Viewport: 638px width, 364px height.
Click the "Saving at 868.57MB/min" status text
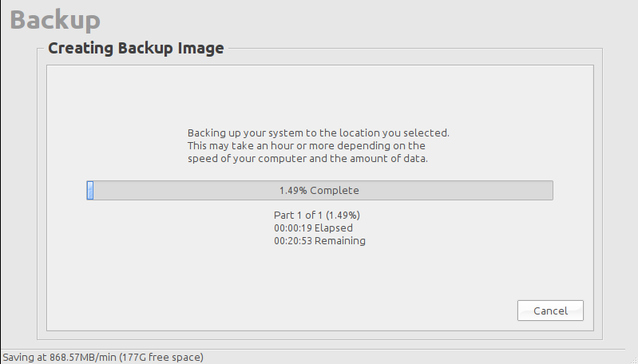pyautogui.click(x=60, y=357)
